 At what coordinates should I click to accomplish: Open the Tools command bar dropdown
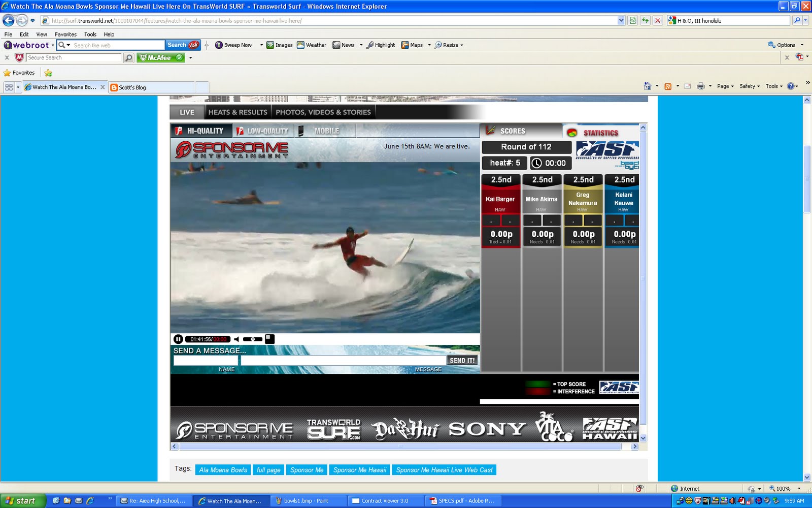[774, 86]
